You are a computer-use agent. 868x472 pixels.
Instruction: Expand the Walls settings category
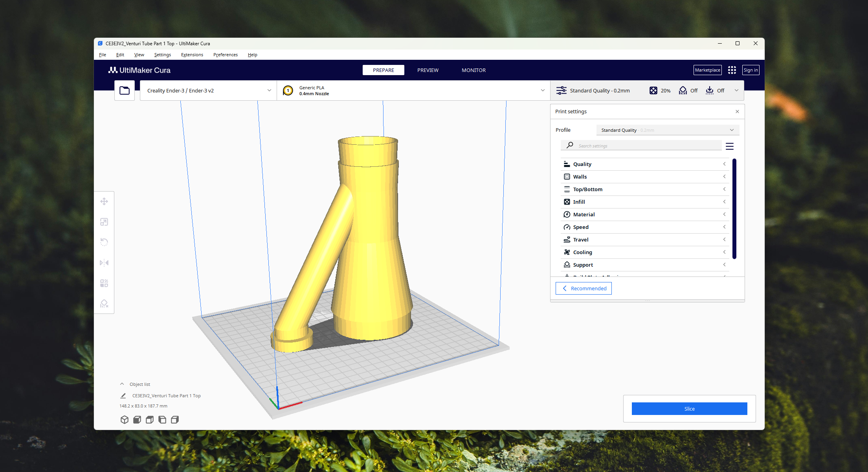tap(645, 177)
